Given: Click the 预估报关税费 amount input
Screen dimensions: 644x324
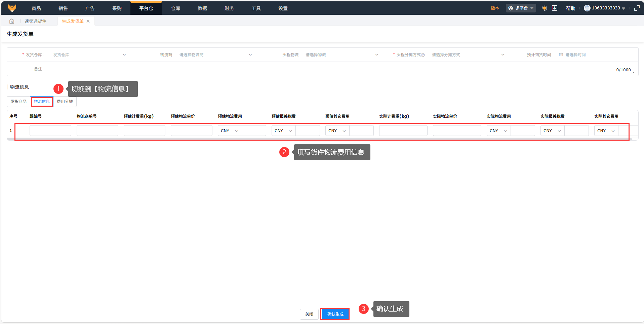Looking at the screenshot, I should click(x=308, y=131).
